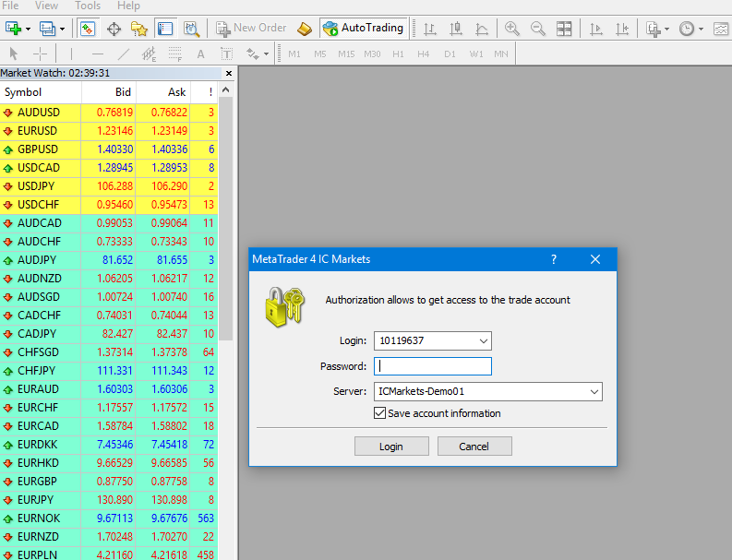Viewport: 732px width, 560px height.
Task: Click the Templates icon at toolbar end
Action: pos(721,29)
